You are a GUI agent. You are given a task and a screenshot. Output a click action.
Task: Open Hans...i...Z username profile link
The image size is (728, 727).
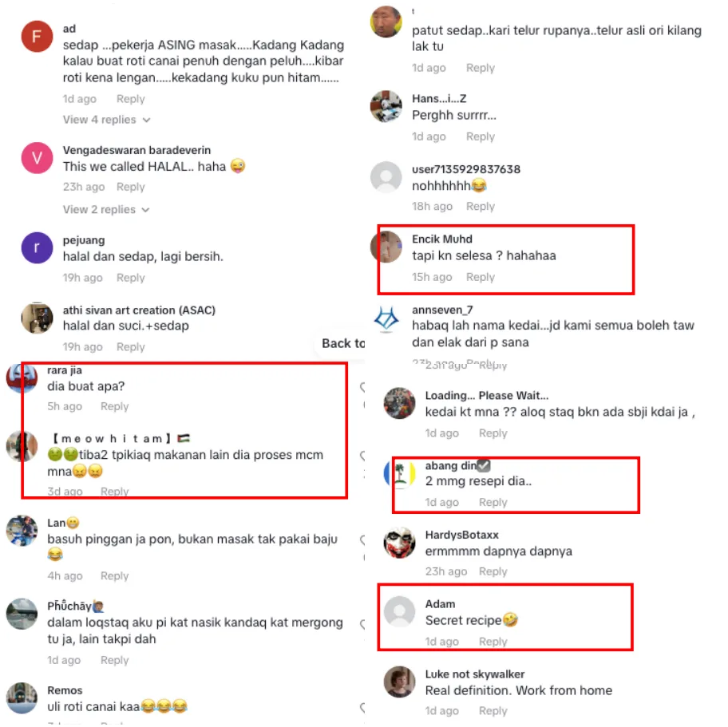click(439, 99)
